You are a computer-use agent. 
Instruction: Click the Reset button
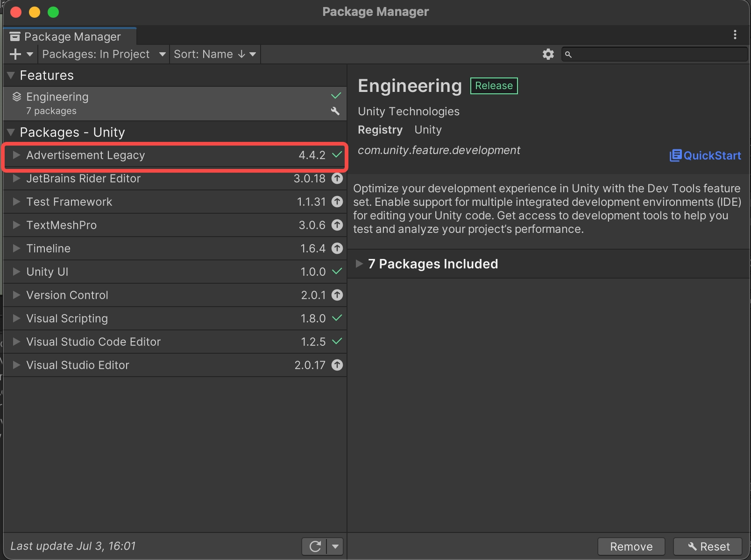point(708,546)
